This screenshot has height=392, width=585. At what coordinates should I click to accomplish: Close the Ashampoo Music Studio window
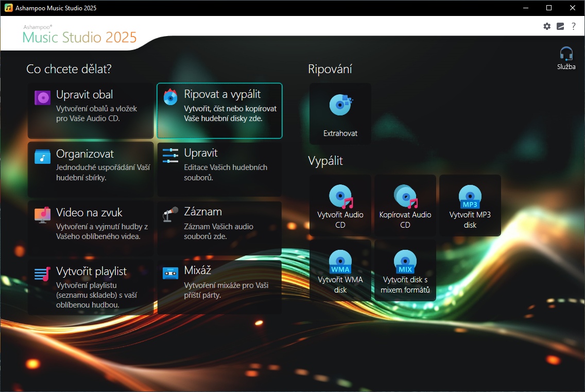[573, 8]
